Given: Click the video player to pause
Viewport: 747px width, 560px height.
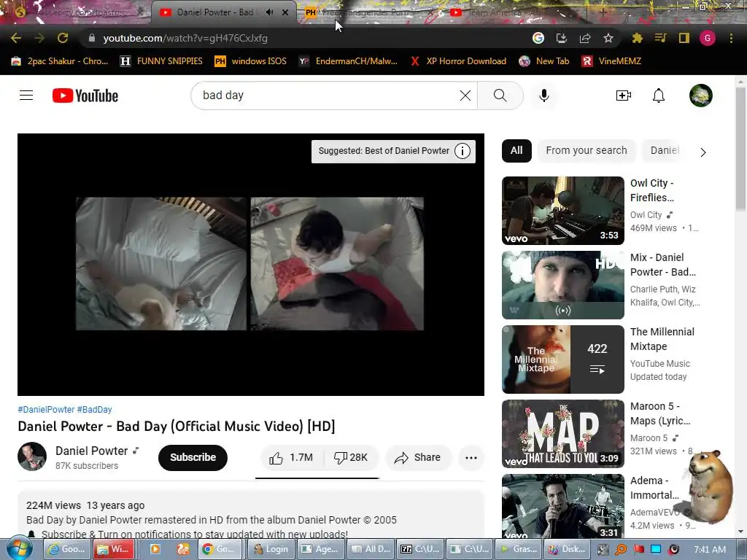Looking at the screenshot, I should pos(251,264).
